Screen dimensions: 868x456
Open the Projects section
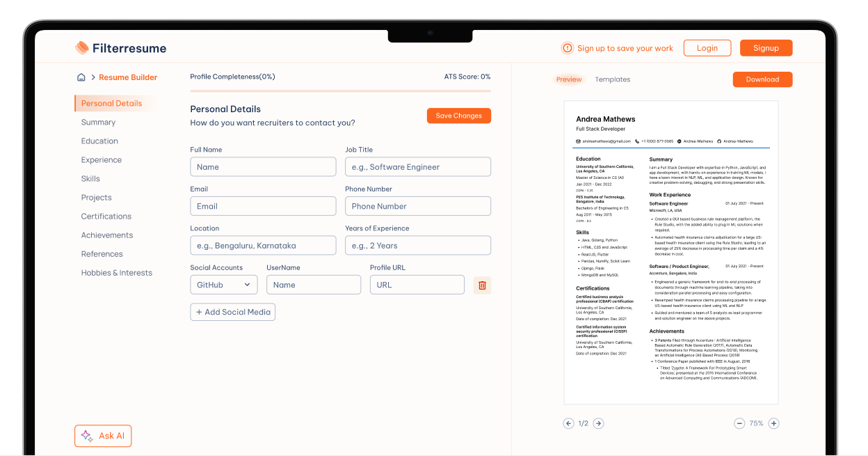(96, 197)
